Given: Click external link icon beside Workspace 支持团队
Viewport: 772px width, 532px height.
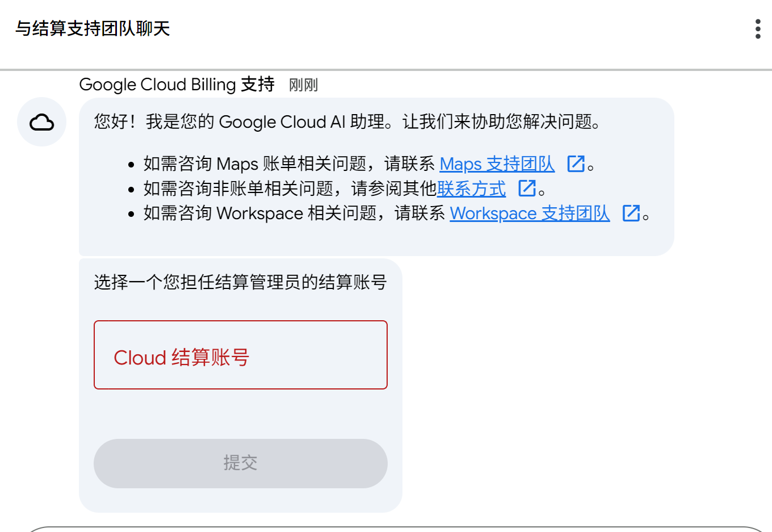Looking at the screenshot, I should [631, 213].
